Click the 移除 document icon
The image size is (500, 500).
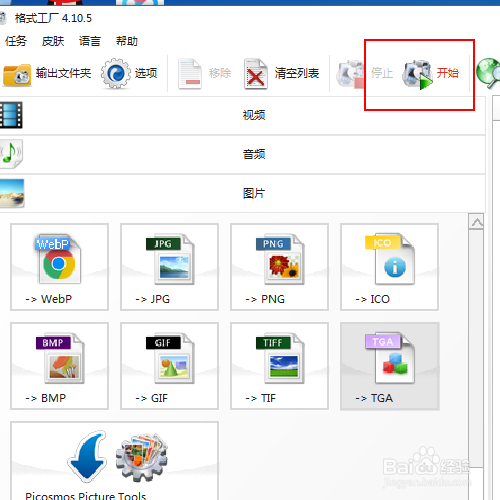[x=190, y=74]
